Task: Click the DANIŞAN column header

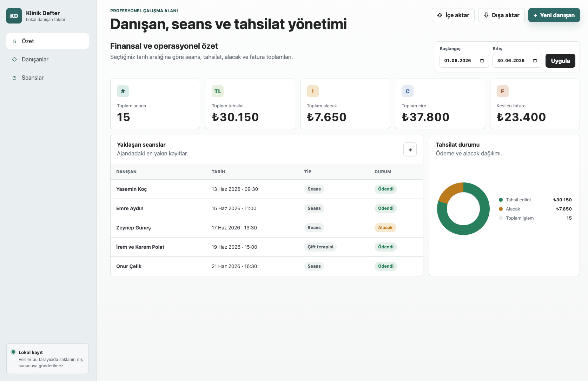Action: pyautogui.click(x=126, y=172)
